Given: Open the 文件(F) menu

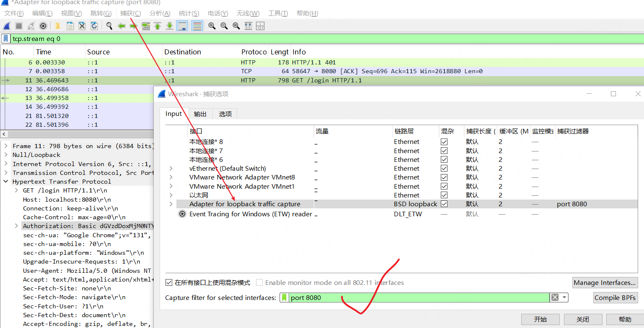Looking at the screenshot, I should coord(14,13).
